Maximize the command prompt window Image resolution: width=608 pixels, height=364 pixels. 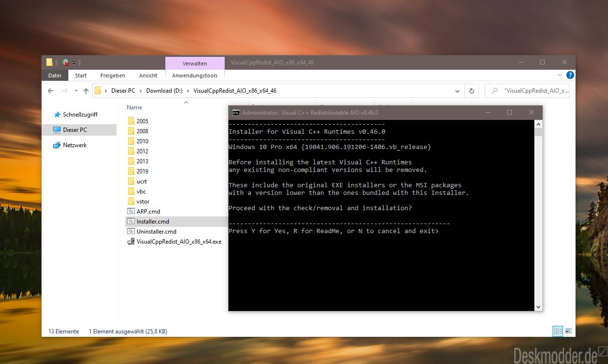point(510,113)
